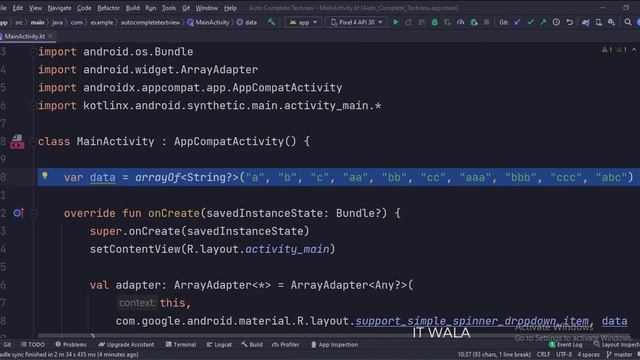Click Git Commit green checkmark
Viewport: 640px width, 360px height.
530,22
